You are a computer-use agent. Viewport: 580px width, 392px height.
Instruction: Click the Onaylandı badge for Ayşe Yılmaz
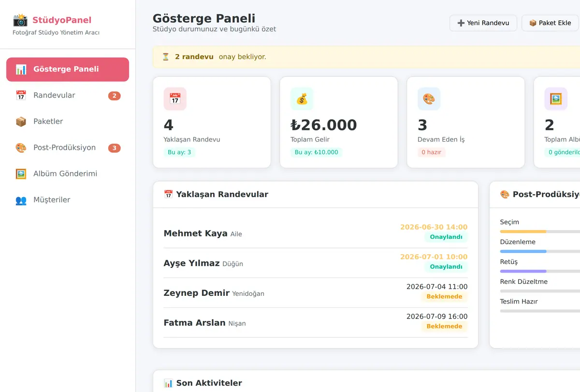point(446,267)
